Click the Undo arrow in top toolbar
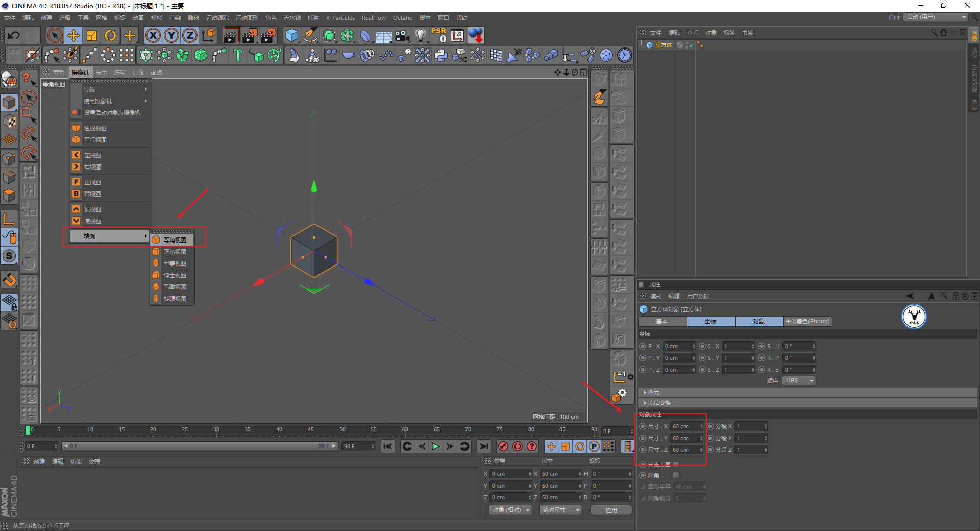This screenshot has width=980, height=531. 14,35
